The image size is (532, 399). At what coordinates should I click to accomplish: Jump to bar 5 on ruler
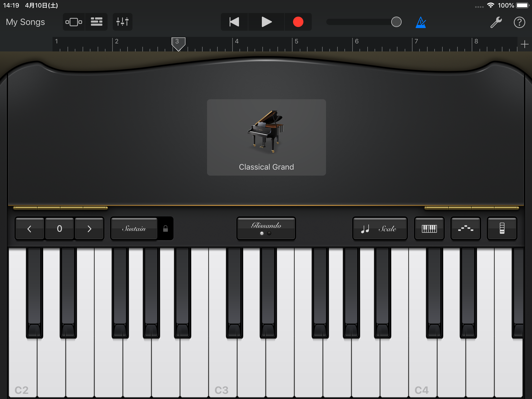[x=296, y=41]
